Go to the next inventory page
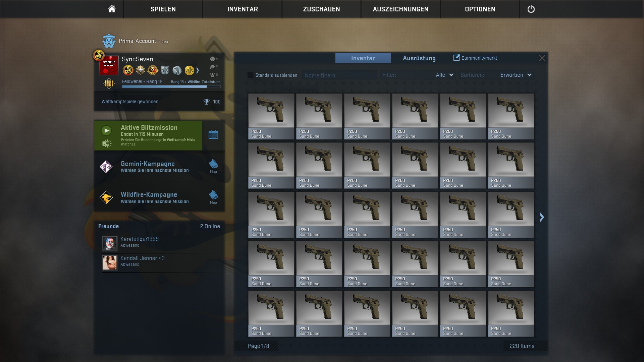Image resolution: width=644 pixels, height=362 pixels. pos(542,217)
